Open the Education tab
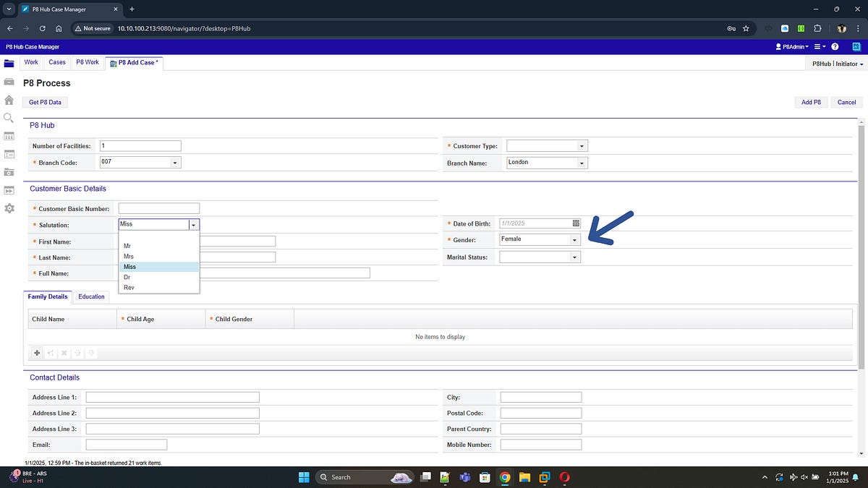This screenshot has height=488, width=868. click(x=91, y=296)
